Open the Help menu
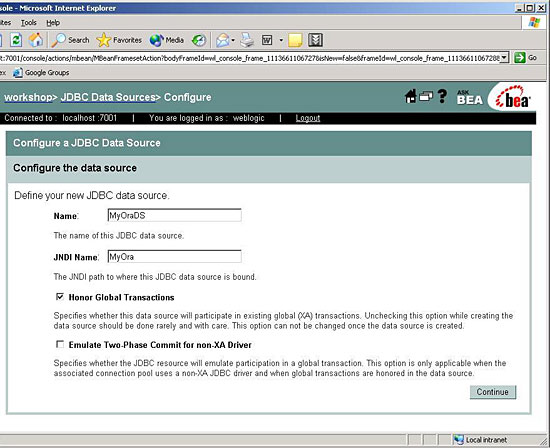 [53, 23]
